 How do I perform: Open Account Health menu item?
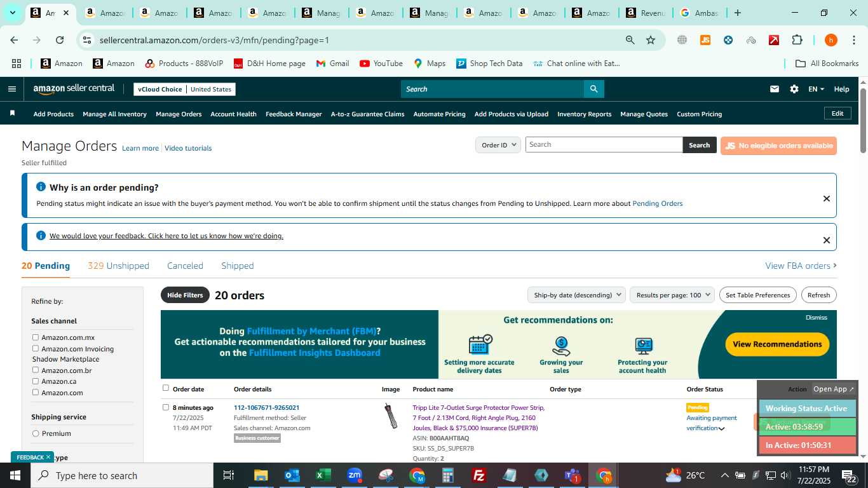click(233, 114)
